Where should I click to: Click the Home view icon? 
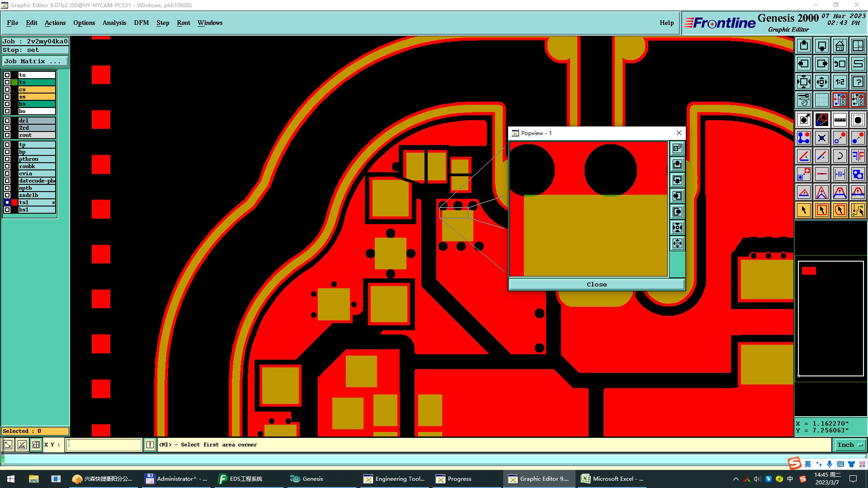pyautogui.click(x=840, y=46)
